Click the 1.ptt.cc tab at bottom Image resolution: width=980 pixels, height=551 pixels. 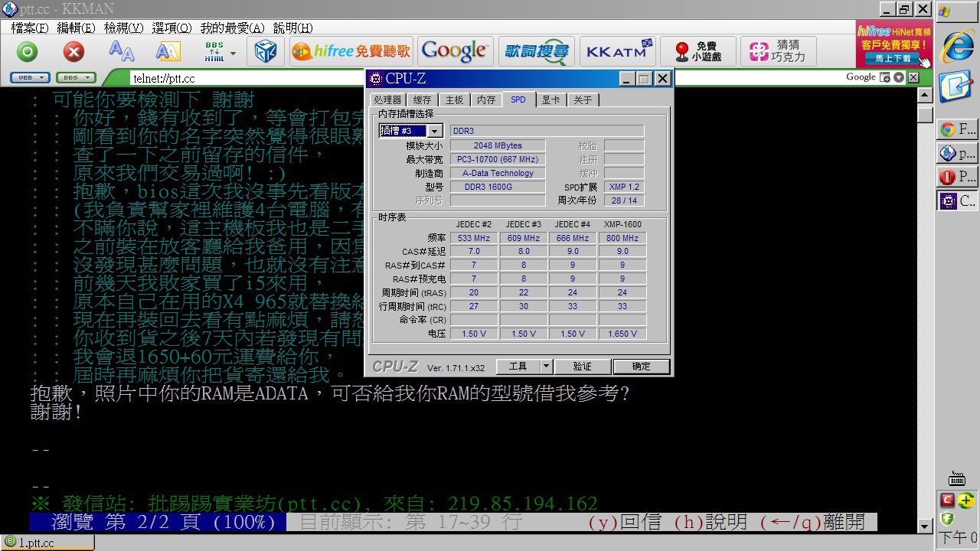click(47, 543)
